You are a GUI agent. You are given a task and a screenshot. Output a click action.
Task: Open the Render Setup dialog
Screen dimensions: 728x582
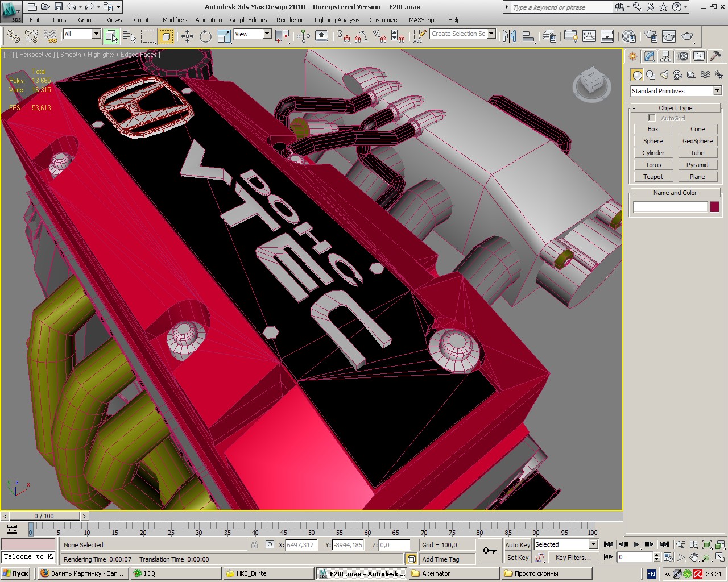[651, 36]
